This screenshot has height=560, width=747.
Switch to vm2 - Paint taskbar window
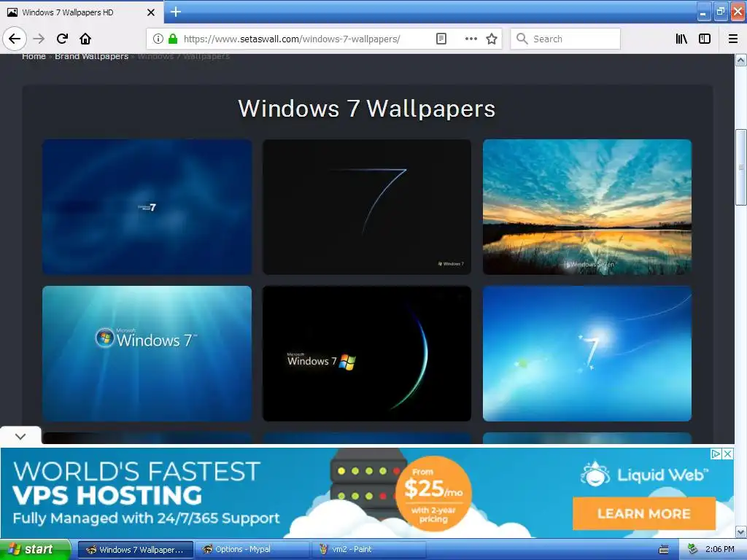click(x=368, y=550)
